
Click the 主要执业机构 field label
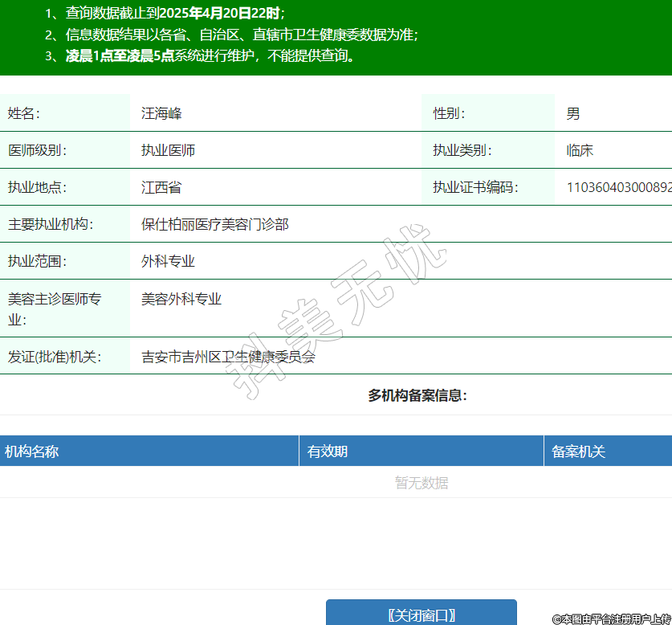click(x=50, y=224)
